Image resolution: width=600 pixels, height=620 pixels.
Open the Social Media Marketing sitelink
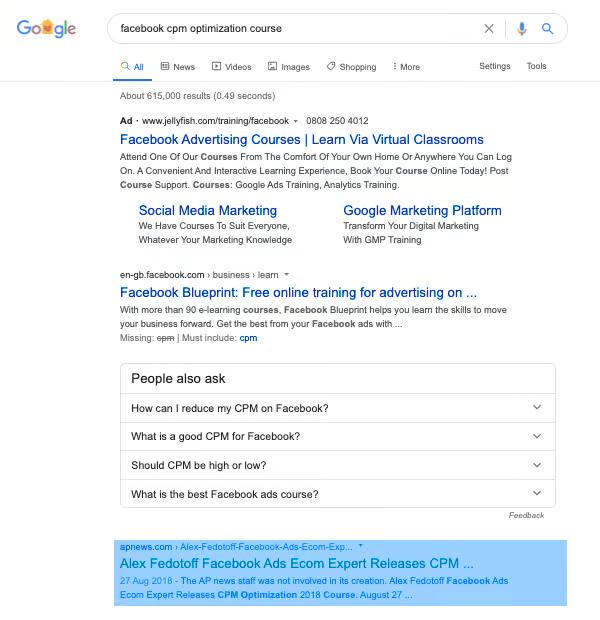(208, 210)
